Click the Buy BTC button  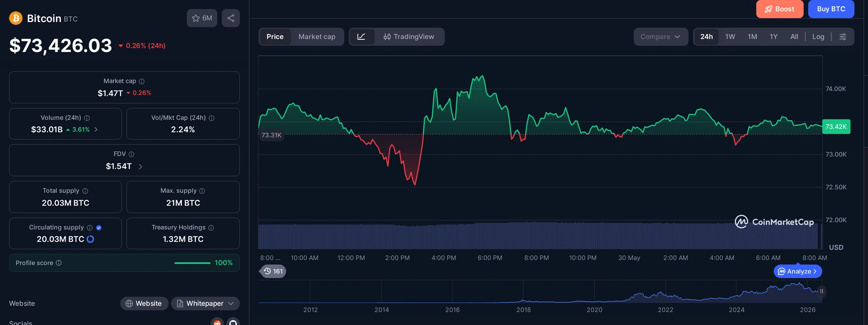click(831, 9)
